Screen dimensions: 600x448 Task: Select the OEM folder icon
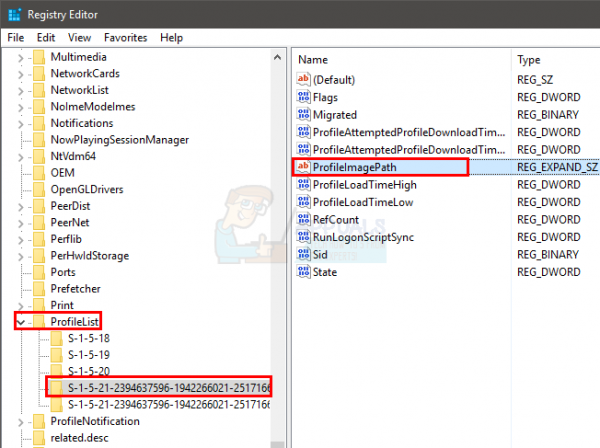(x=39, y=173)
